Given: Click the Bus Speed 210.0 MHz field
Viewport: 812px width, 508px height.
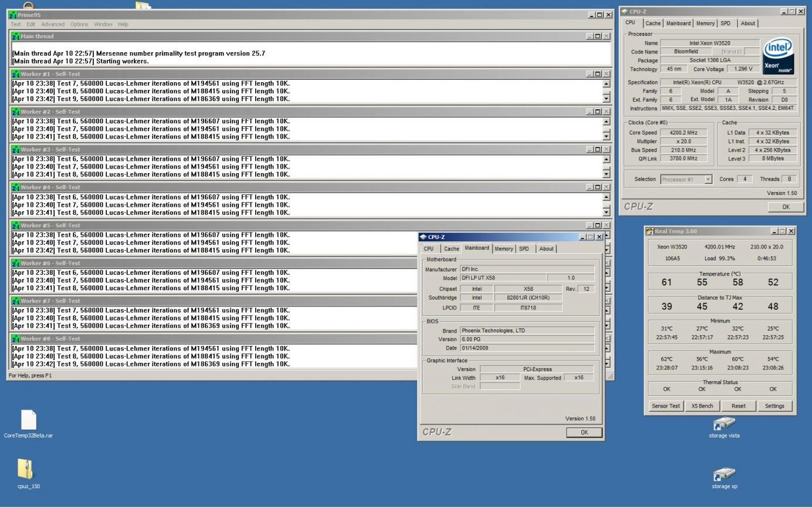Looking at the screenshot, I should coord(684,150).
